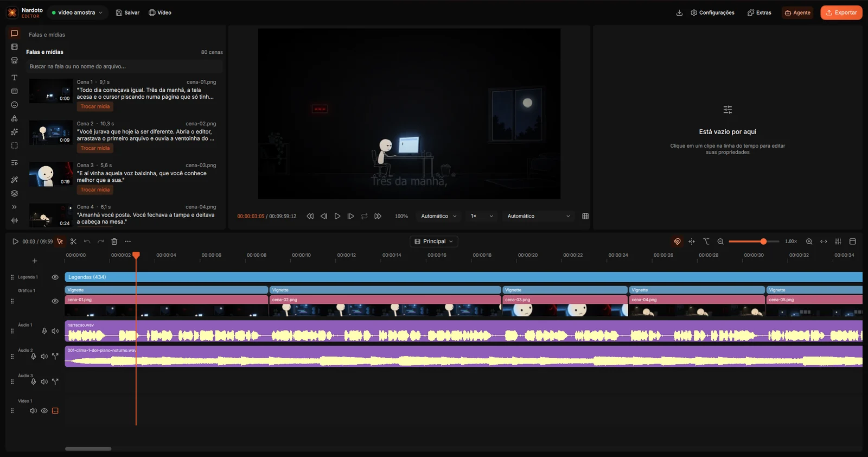Open the Principal timeline dropdown
This screenshot has width=868, height=457.
(434, 242)
